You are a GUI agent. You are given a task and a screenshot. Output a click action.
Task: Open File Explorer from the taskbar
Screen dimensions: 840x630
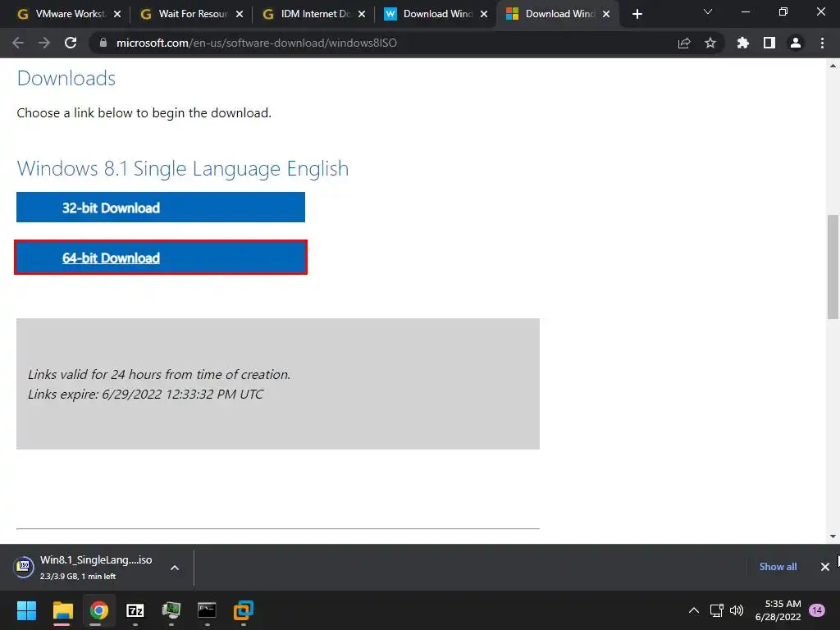[62, 610]
